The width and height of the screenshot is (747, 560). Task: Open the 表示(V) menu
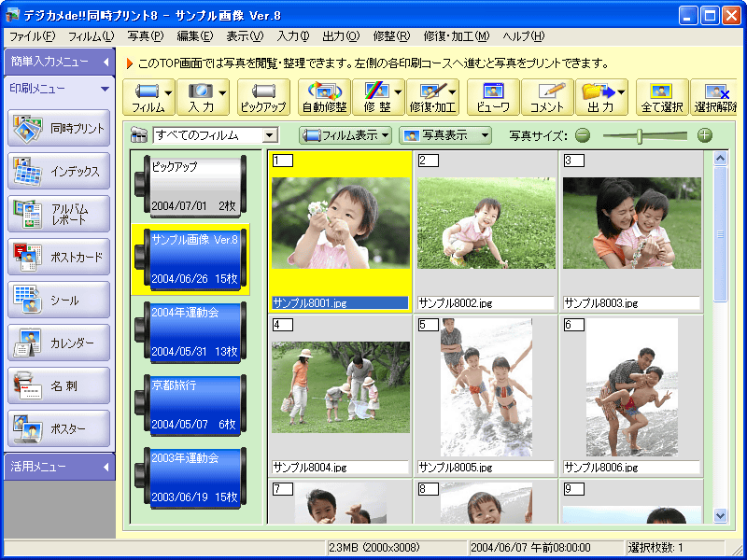pyautogui.click(x=245, y=36)
